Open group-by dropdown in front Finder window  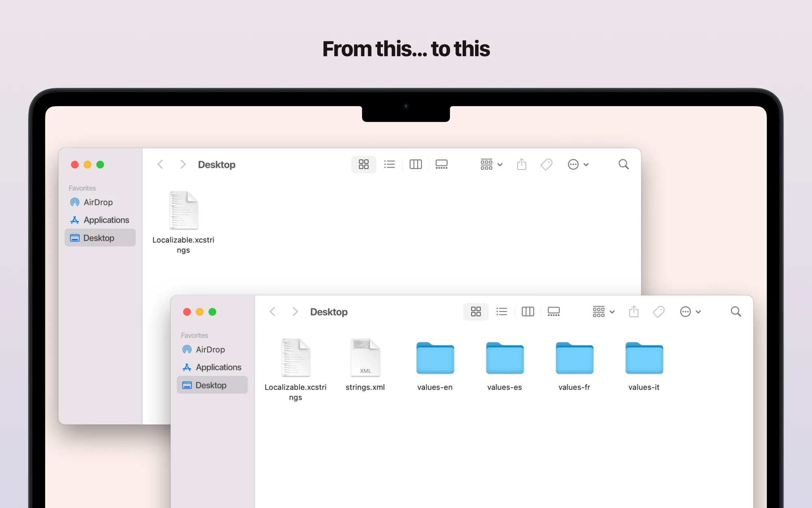603,312
